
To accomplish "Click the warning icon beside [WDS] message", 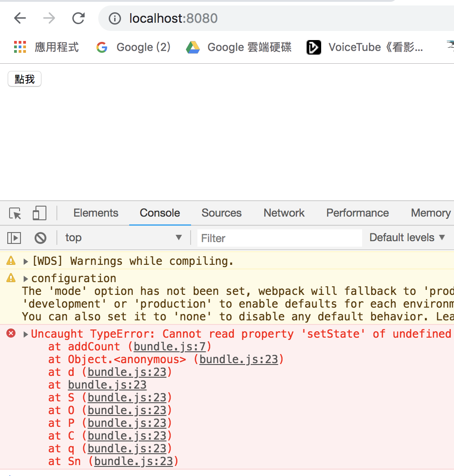I will click(11, 260).
